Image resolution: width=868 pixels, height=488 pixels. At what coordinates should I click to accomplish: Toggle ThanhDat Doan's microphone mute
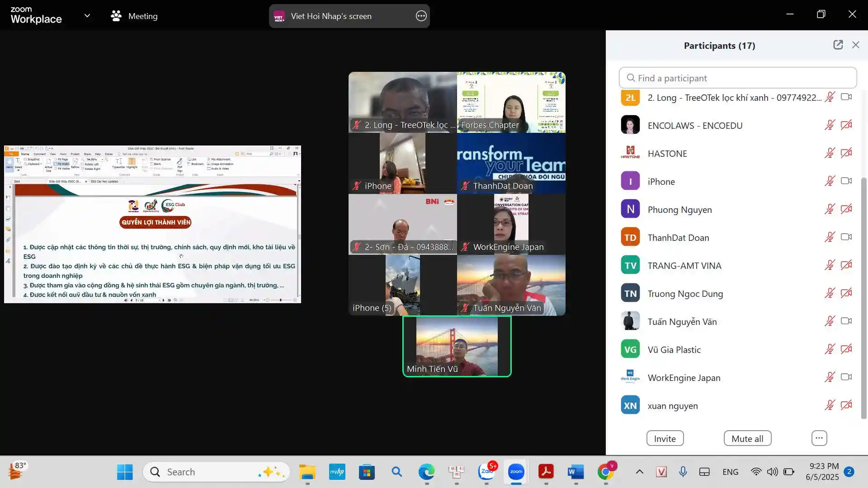830,237
